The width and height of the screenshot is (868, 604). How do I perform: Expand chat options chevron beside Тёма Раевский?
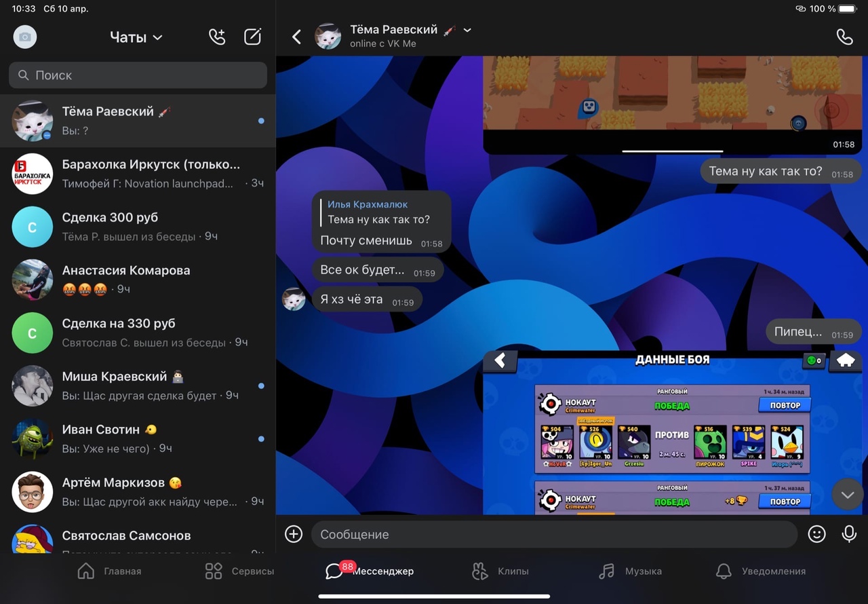point(467,30)
